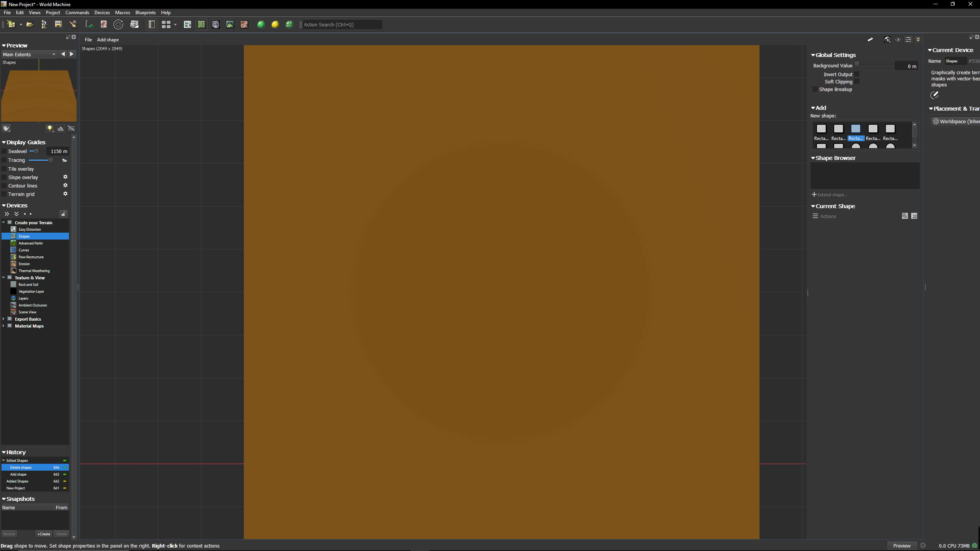
Task: Open the Main Extents dropdown
Action: (x=29, y=54)
